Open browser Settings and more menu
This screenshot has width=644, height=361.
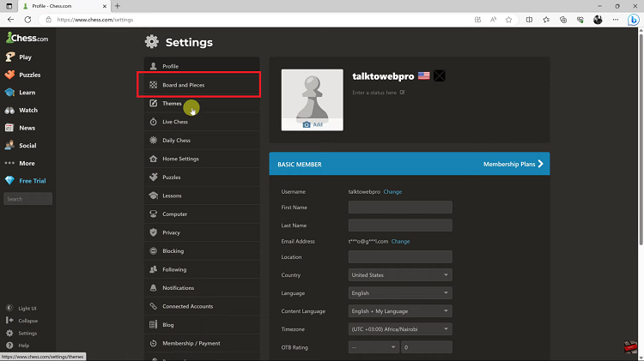point(616,19)
